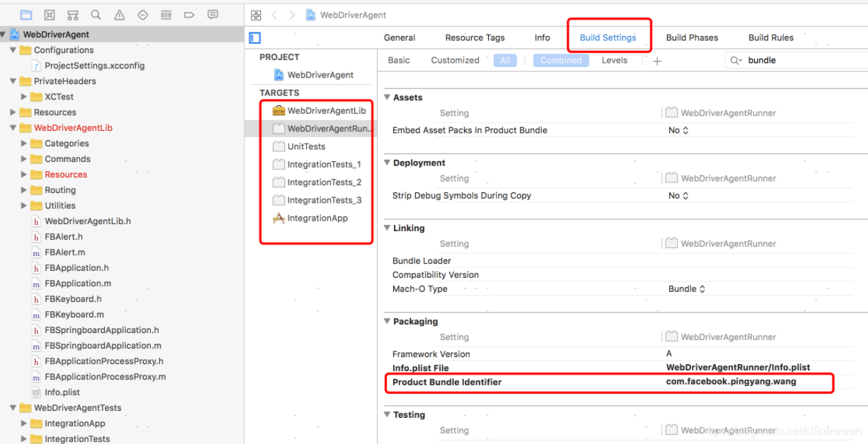Open the Issue navigator warning icon
Viewport: 868px width, 444px height.
pos(120,15)
